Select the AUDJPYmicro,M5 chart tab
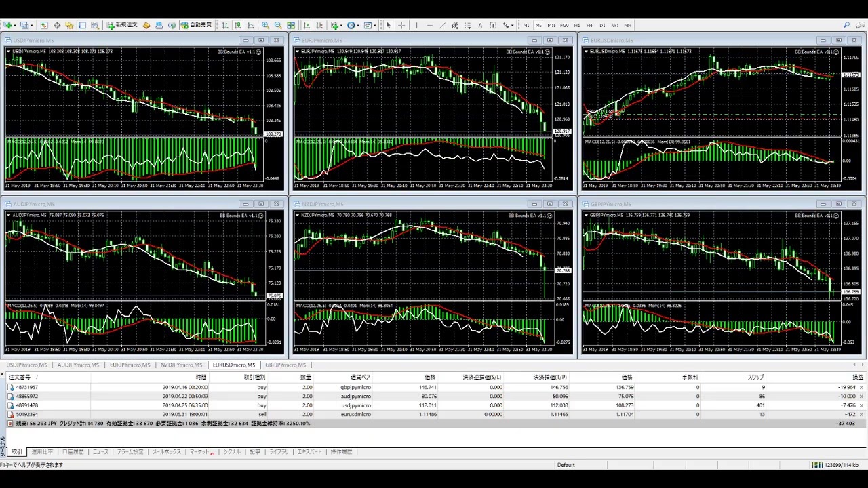The height and width of the screenshot is (488, 868). click(x=78, y=365)
